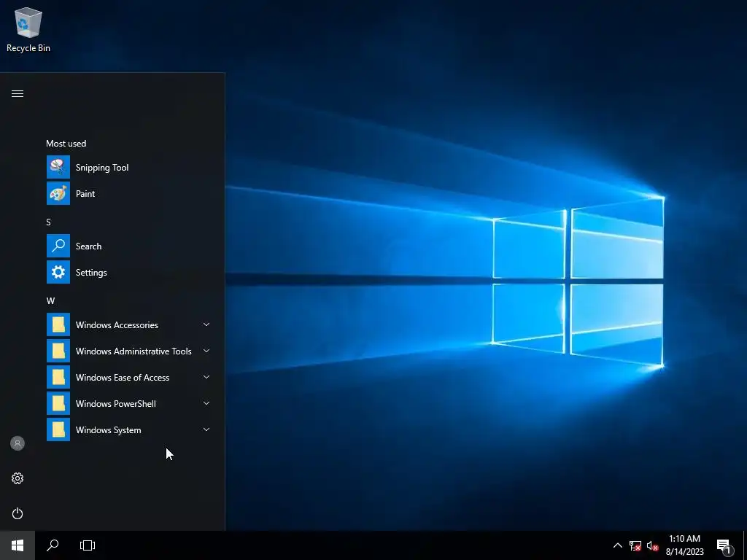Click the muted volume tray icon

tap(652, 545)
